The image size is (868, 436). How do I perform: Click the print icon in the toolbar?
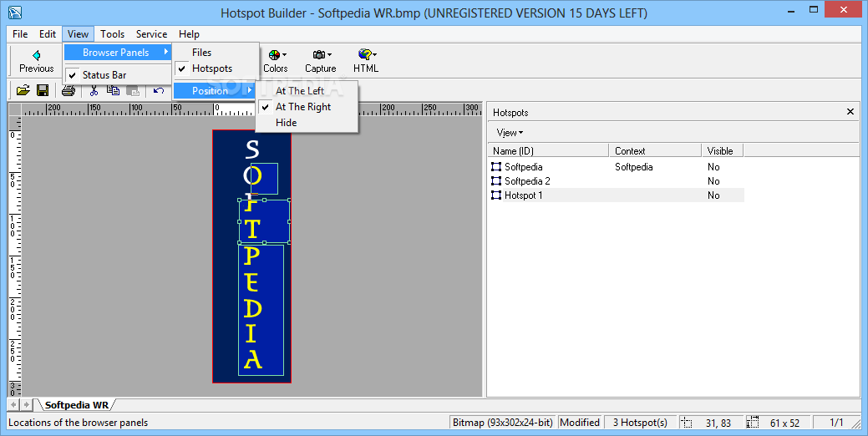point(69,90)
